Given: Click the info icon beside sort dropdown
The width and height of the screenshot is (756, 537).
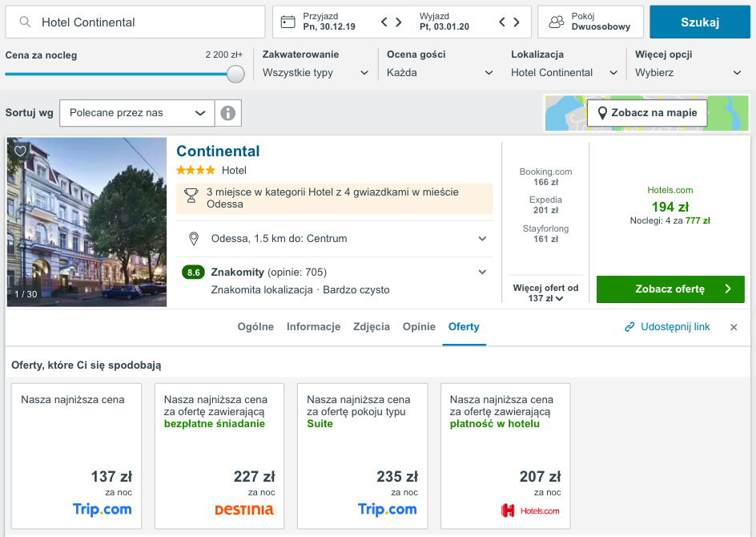Looking at the screenshot, I should coord(227,113).
